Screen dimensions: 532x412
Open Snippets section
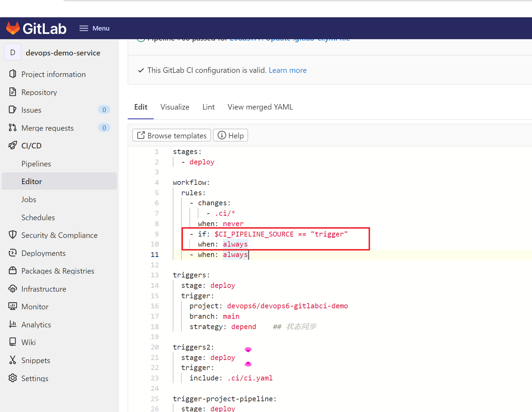[36, 360]
